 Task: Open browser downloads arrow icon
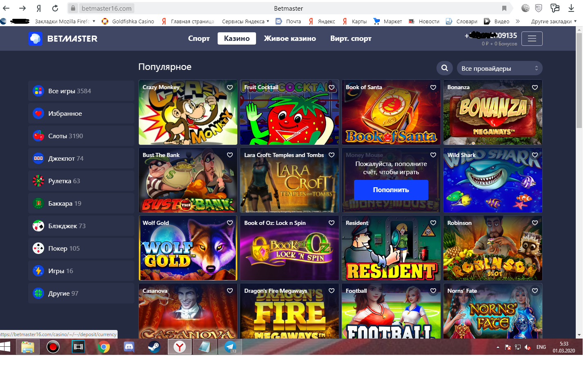pyautogui.click(x=571, y=8)
